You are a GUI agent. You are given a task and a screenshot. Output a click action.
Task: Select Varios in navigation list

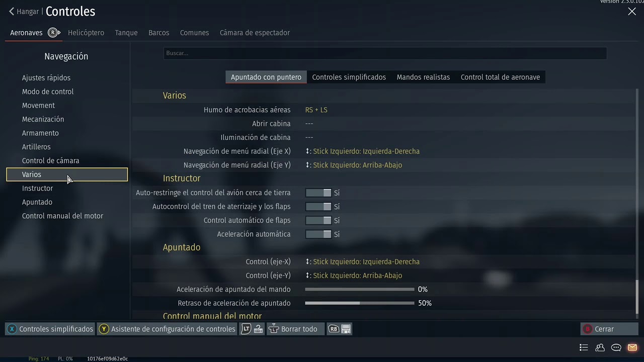click(67, 174)
